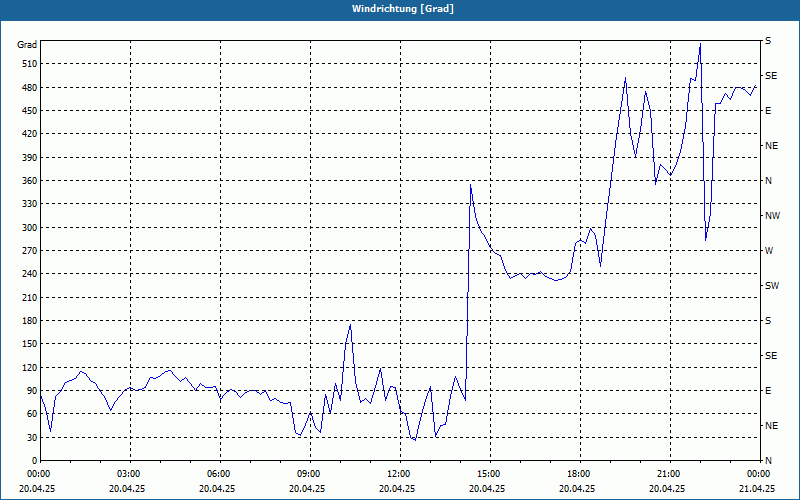The height and width of the screenshot is (500, 800).
Task: Click the 210 left axis label
Action: coord(28,297)
